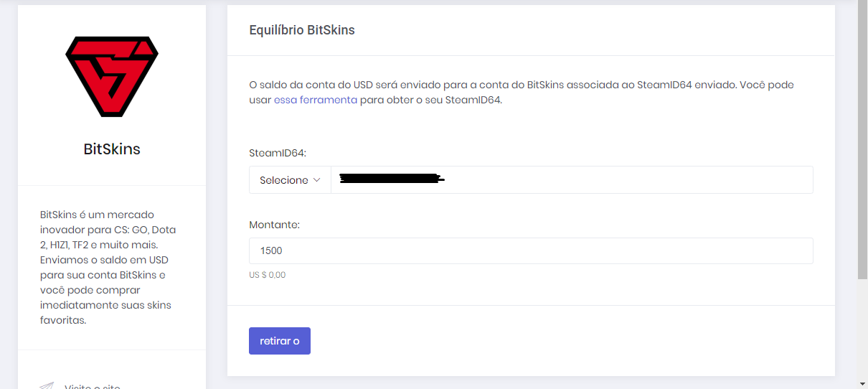868x389 pixels.
Task: Click the BitSkins marketplace description in sidebar
Action: point(109,267)
